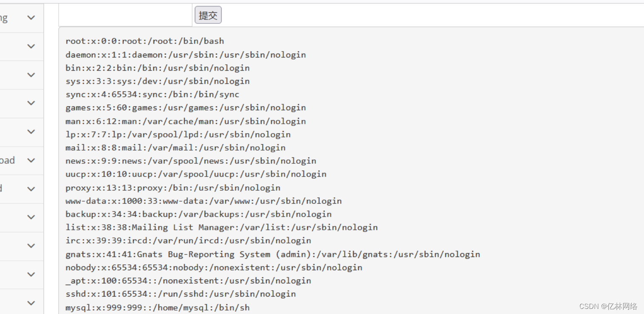Select the www-data:x:1000:33 line

(203, 201)
